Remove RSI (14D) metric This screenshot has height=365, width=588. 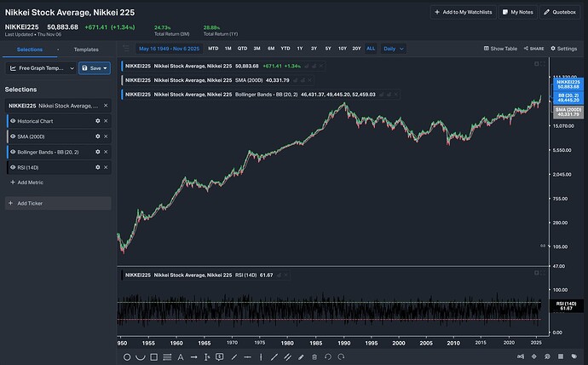pos(106,167)
